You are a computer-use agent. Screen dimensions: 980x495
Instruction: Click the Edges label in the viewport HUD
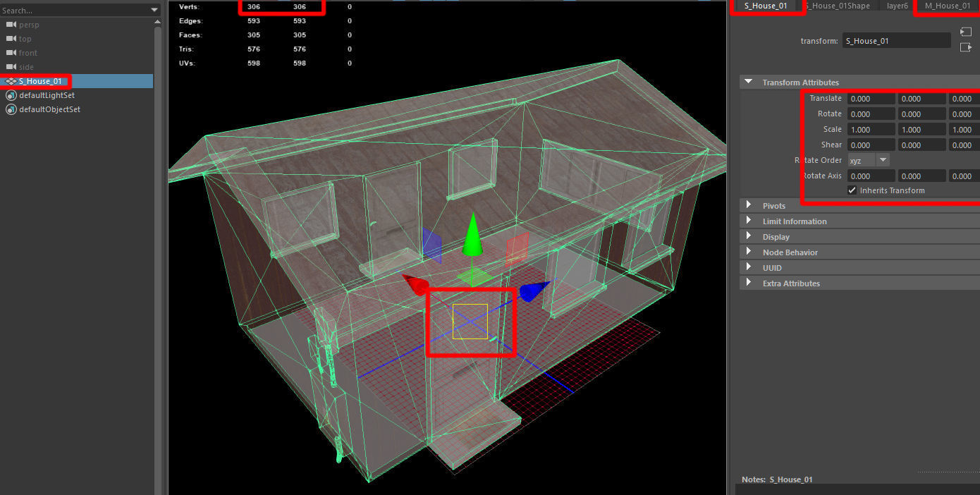coord(190,21)
